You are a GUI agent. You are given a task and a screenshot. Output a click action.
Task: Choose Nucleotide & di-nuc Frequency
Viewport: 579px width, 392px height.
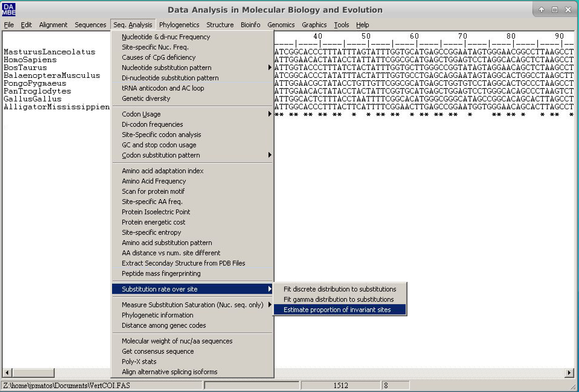coord(192,37)
